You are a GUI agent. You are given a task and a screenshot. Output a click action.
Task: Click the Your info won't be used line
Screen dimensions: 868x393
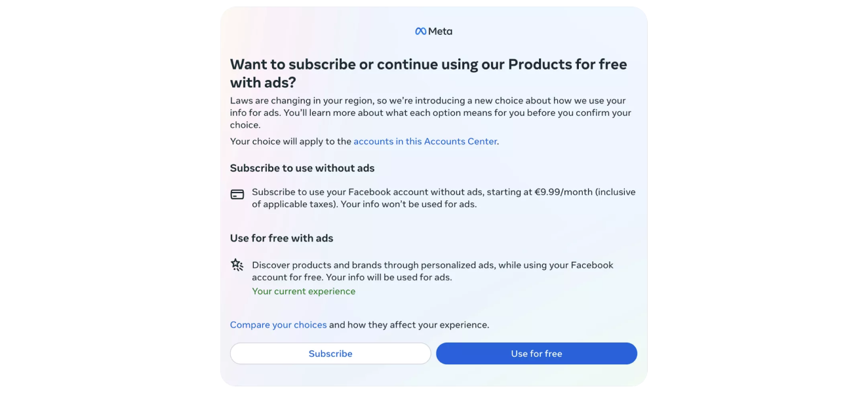pos(407,204)
